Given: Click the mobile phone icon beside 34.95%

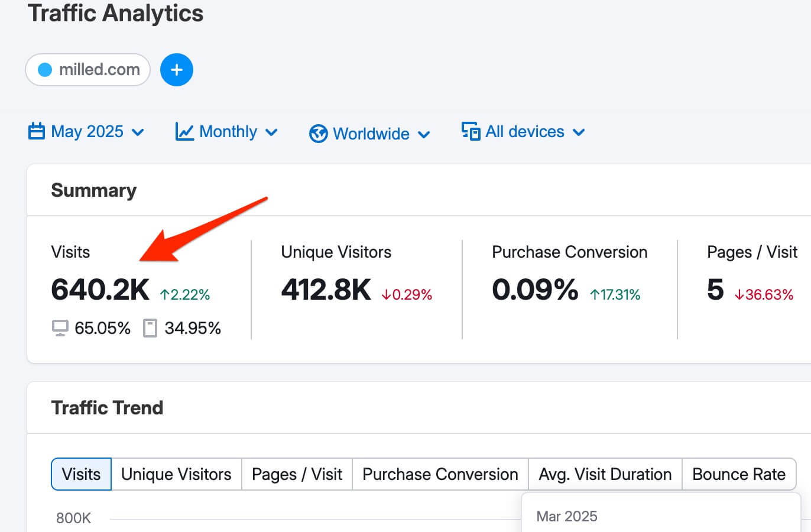Looking at the screenshot, I should 150,328.
